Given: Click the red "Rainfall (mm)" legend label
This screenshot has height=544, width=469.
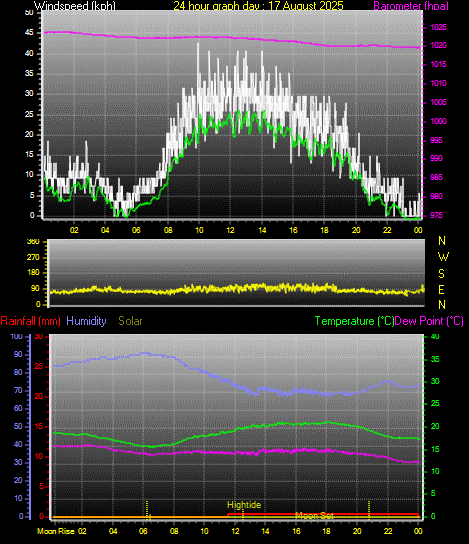Looking at the screenshot, I should (31, 321).
